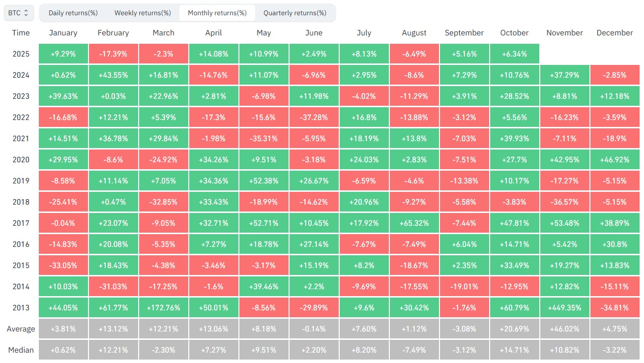This screenshot has width=644, height=363.
Task: Click the Time column header
Action: [21, 33]
